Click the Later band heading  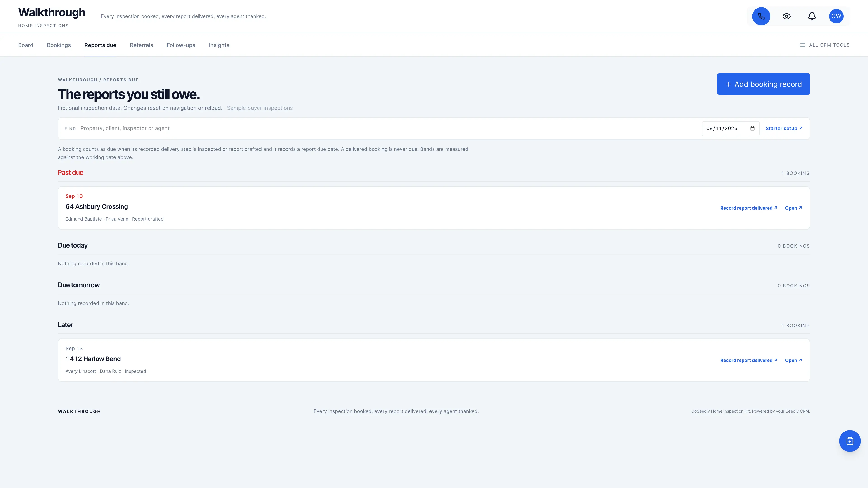point(65,325)
